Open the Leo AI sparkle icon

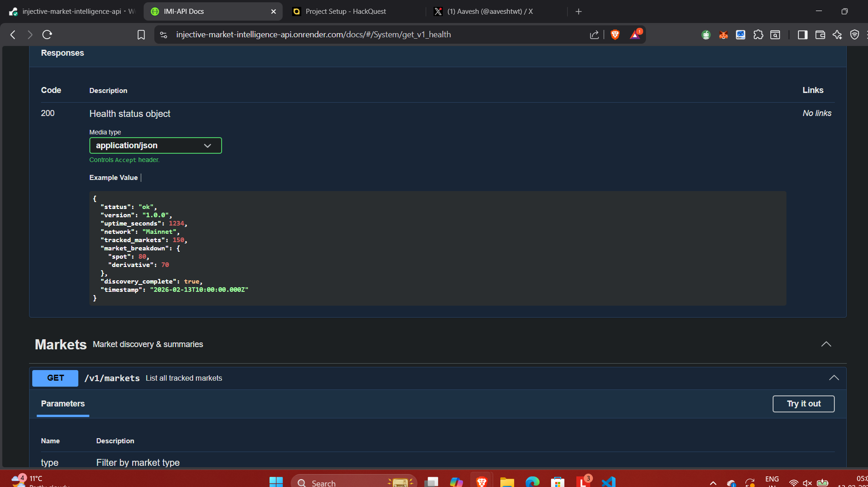(837, 35)
